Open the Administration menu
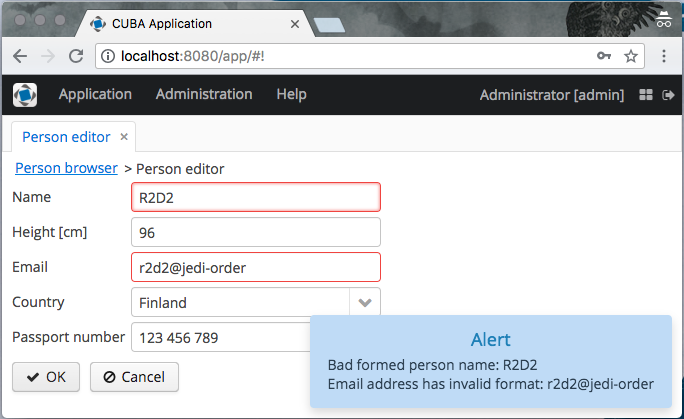684x419 pixels. pyautogui.click(x=204, y=94)
